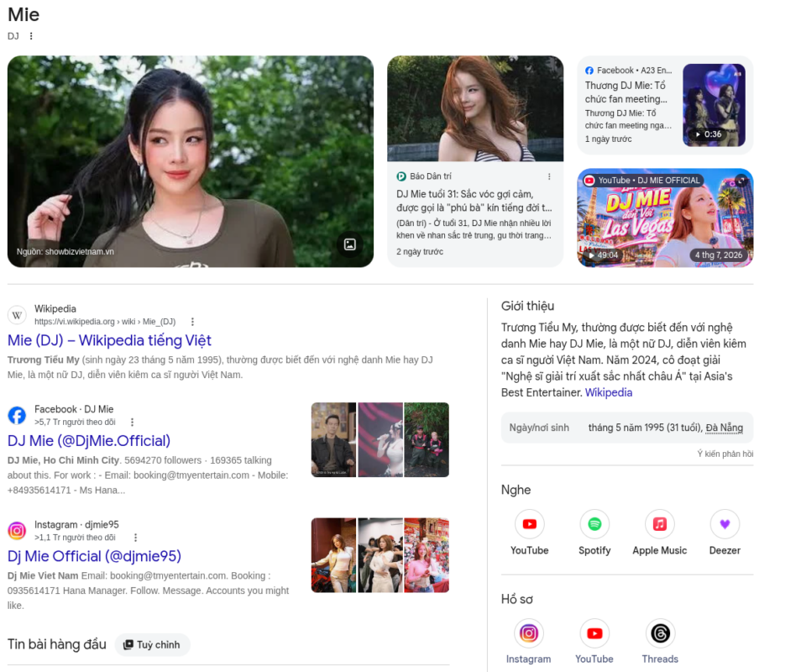801x672 pixels.
Task: Click the Ngày/nơi sinh label
Action: coord(539,428)
